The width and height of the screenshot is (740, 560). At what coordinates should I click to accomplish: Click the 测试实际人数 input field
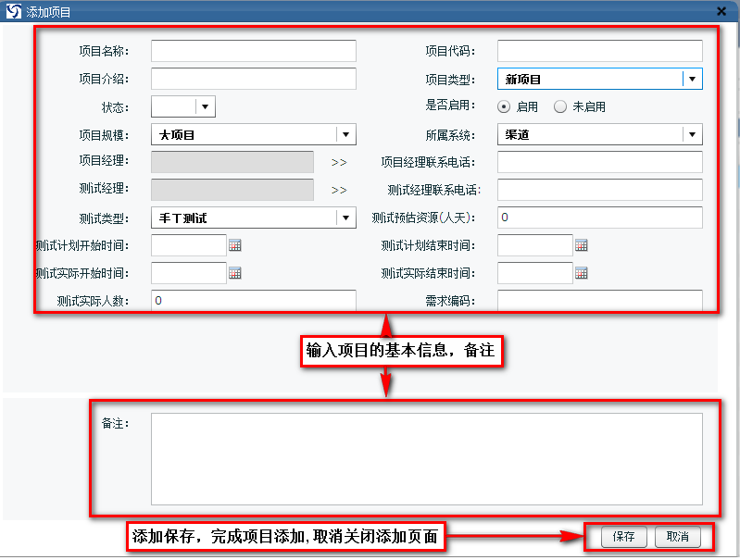[254, 301]
